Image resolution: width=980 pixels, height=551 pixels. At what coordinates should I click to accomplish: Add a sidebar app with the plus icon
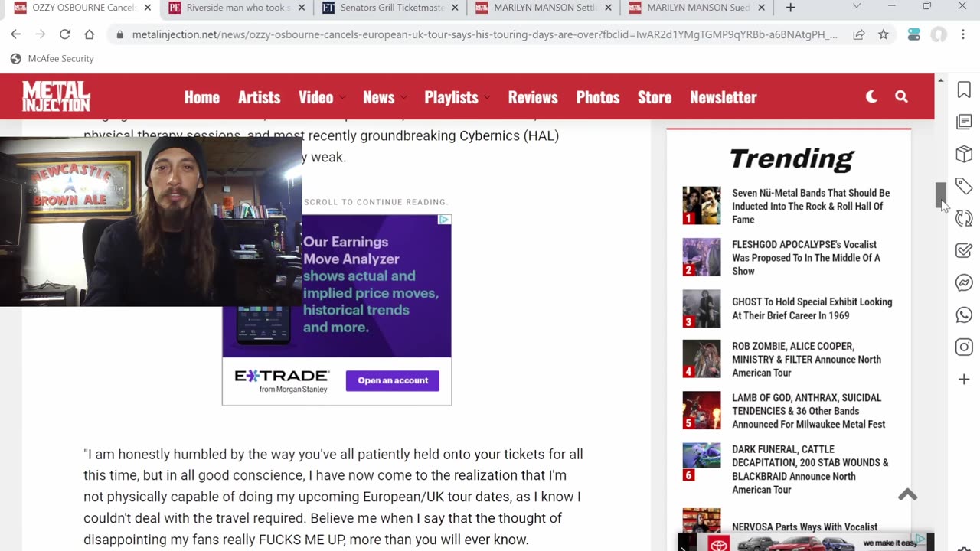[964, 379]
